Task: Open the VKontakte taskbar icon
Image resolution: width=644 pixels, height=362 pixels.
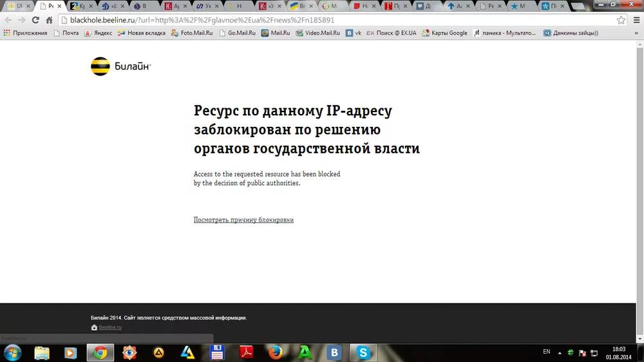Action: click(334, 353)
